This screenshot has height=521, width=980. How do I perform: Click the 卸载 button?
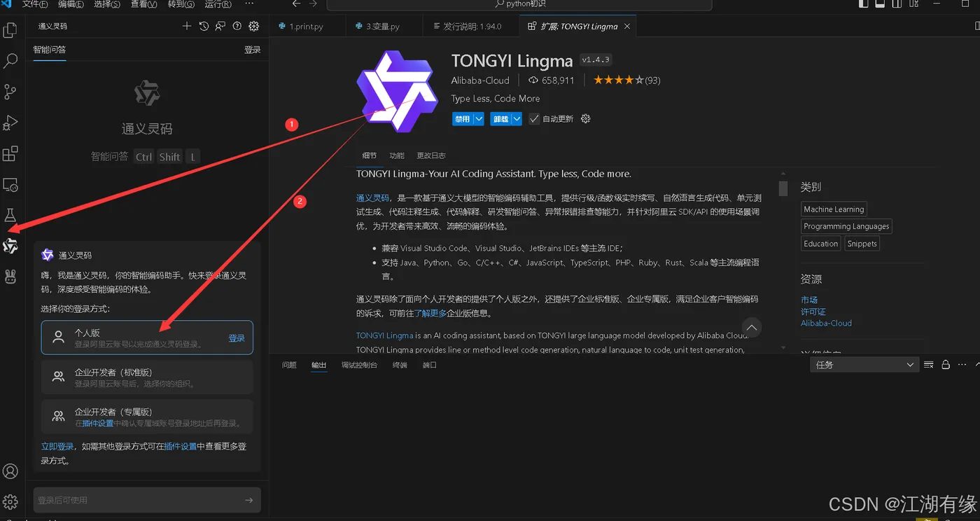(x=500, y=119)
